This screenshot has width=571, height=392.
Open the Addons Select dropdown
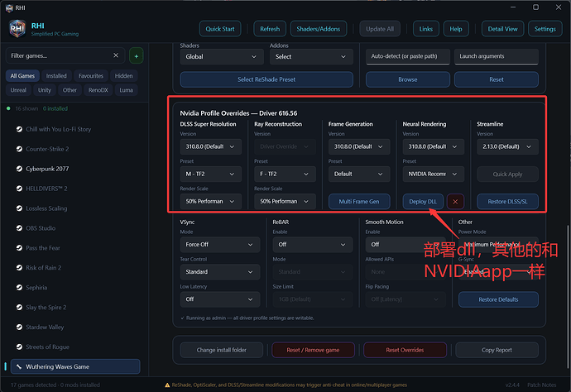click(x=311, y=57)
